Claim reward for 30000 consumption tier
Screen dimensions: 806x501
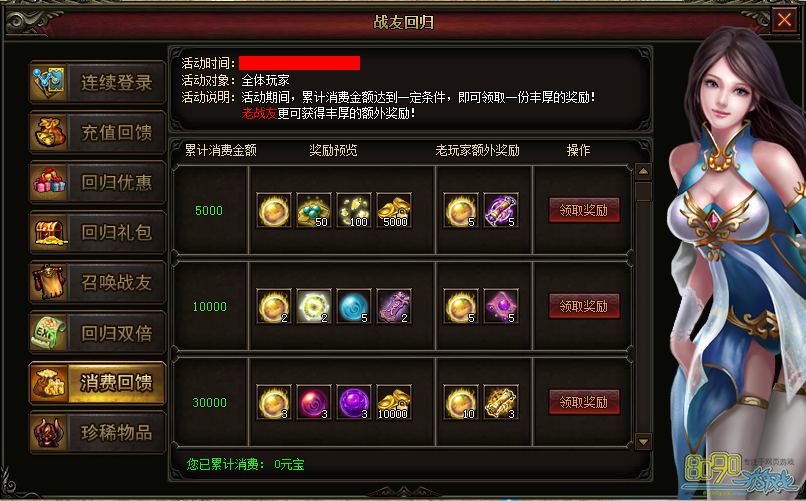click(x=584, y=402)
